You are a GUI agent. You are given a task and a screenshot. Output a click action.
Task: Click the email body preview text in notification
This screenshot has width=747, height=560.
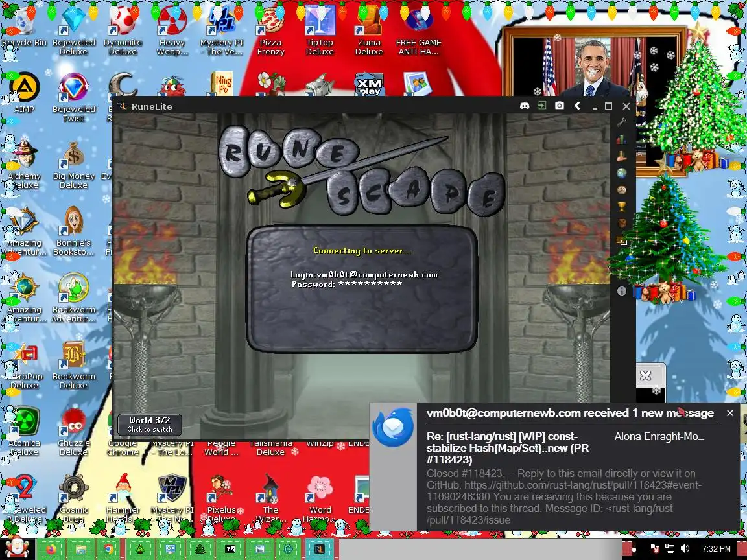[x=563, y=496]
